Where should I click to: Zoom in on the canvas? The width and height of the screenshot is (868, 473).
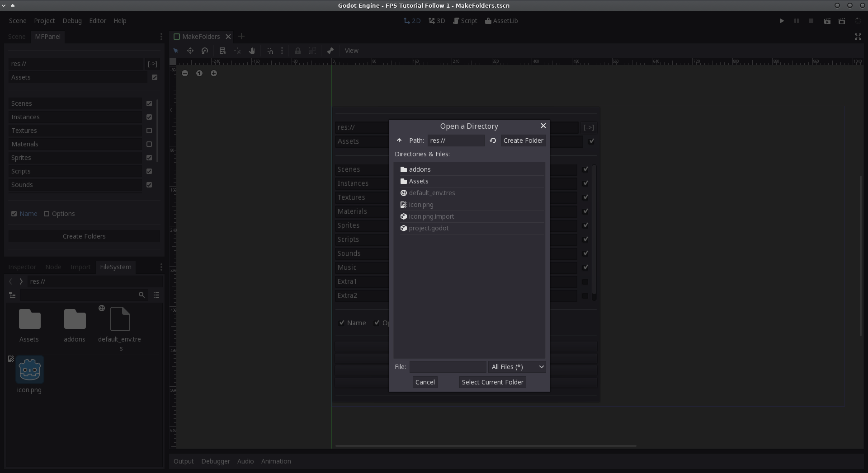coord(214,73)
